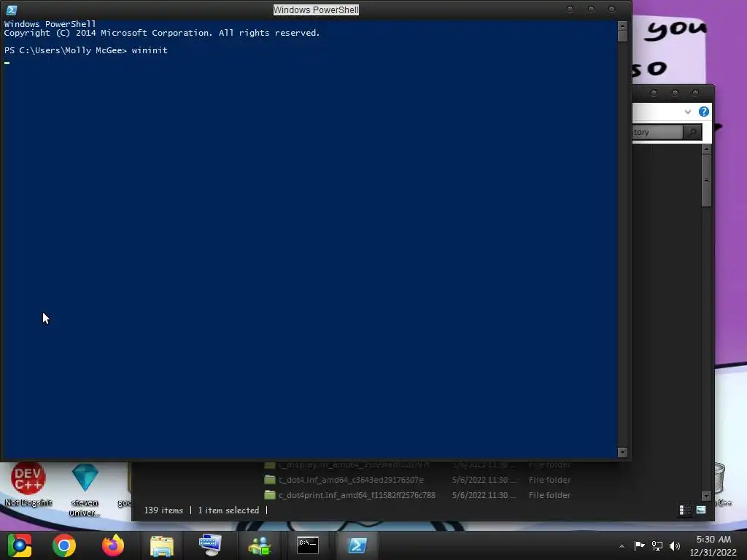Click the folder icon of c_dot4print.inf row
The image size is (747, 560).
click(x=270, y=495)
